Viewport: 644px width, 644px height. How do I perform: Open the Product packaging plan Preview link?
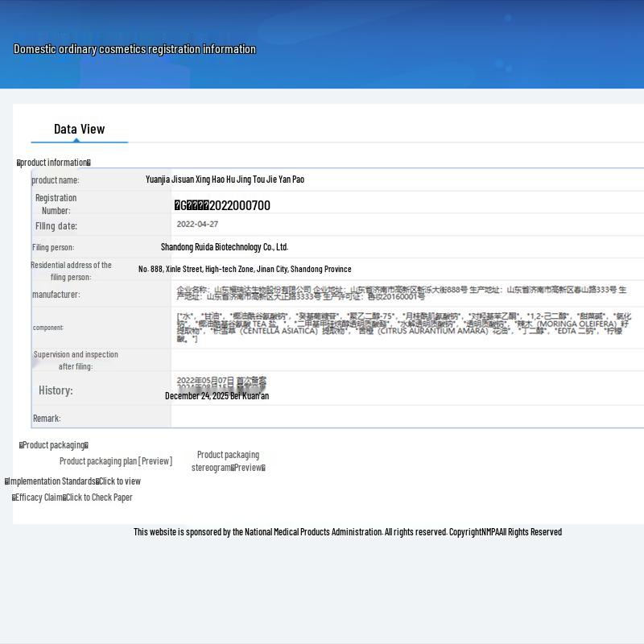click(116, 461)
